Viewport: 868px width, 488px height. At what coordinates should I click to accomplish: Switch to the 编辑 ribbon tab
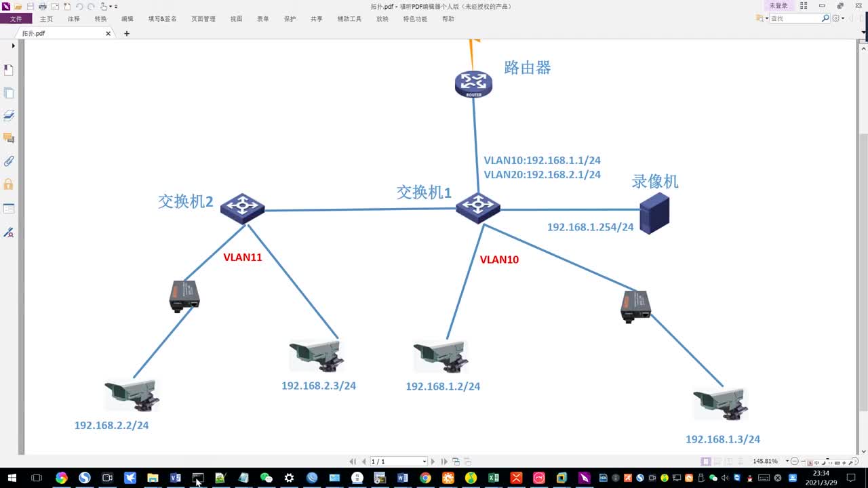click(x=127, y=19)
